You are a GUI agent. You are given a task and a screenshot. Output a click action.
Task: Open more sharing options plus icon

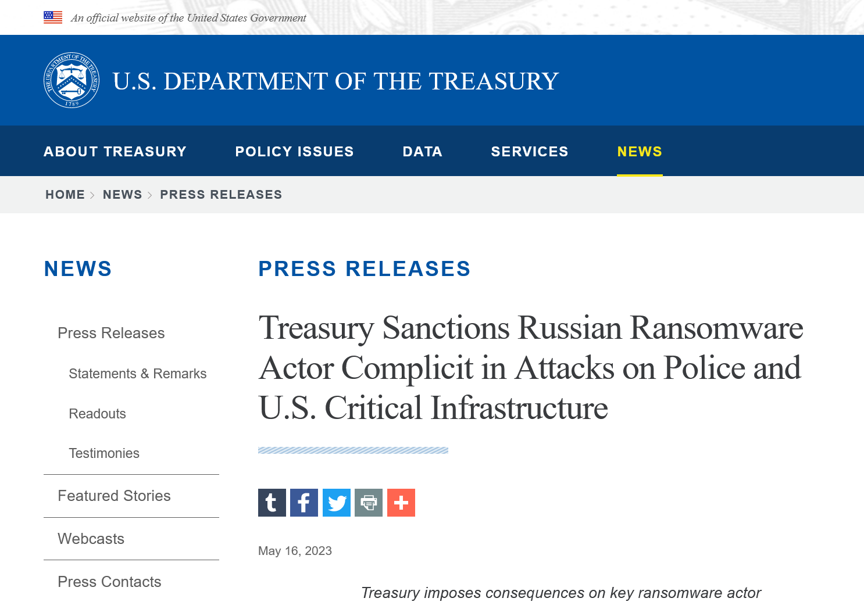click(401, 503)
